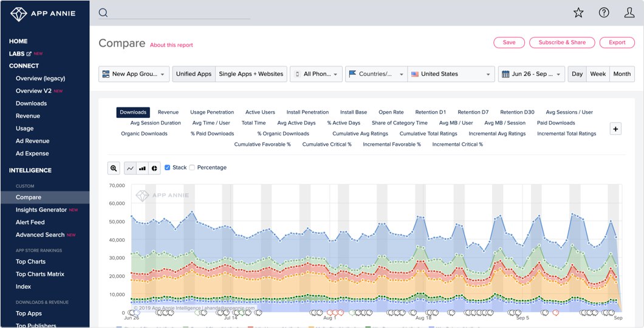The width and height of the screenshot is (644, 328).
Task: Click the Save button
Action: pos(509,43)
